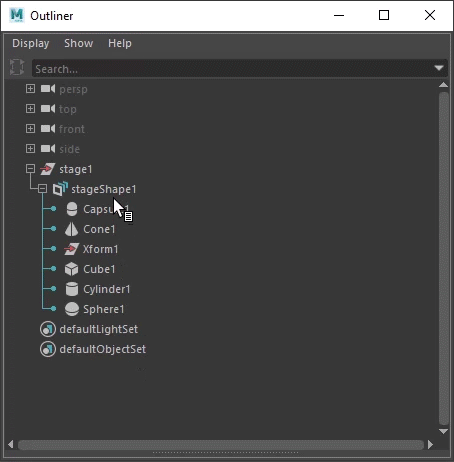Click the defaultLightSet set icon
The width and height of the screenshot is (454, 462).
pos(48,329)
